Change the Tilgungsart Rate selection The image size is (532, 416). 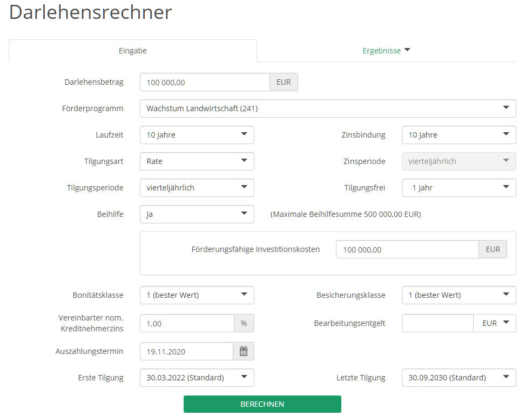(197, 161)
